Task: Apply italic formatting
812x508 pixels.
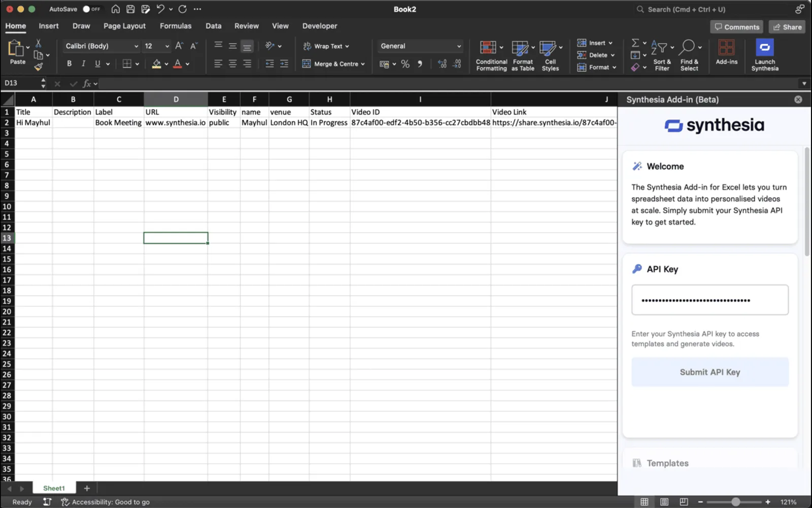Action: click(83, 63)
